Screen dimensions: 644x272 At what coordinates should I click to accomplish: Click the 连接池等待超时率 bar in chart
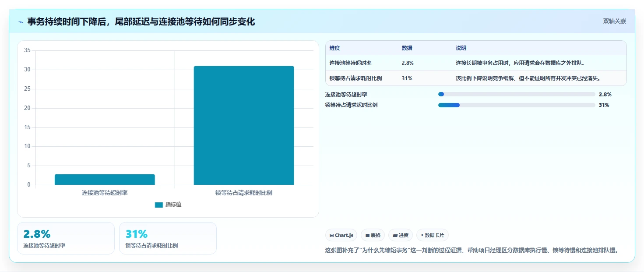point(105,180)
